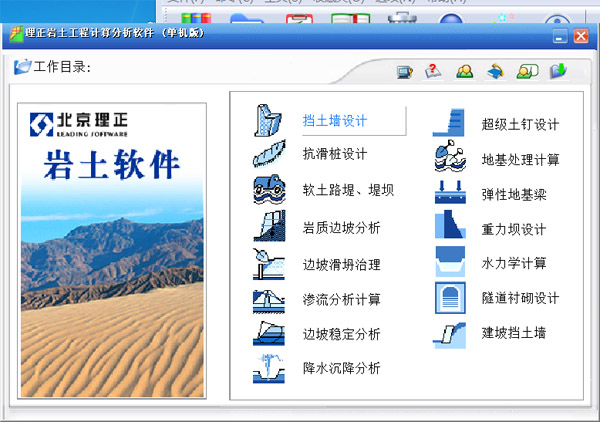Viewport: 600px width, 422px height.
Task: Click the 边坡稳定分析 slope stability icon
Action: point(269,333)
